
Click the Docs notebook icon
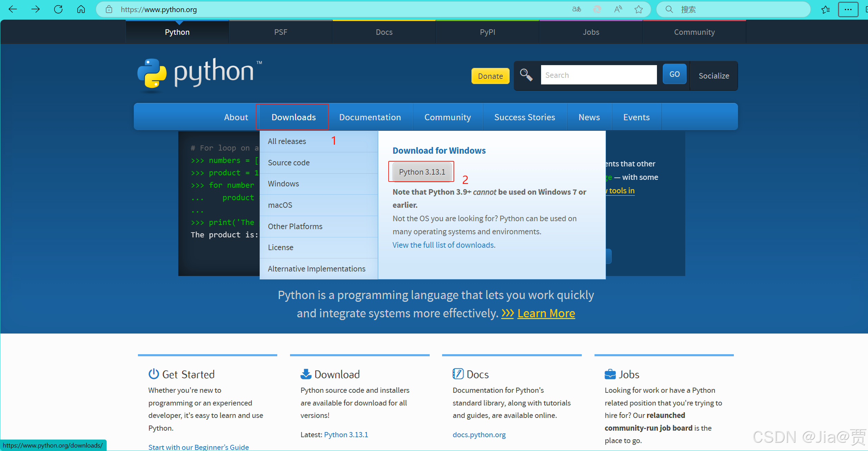click(457, 374)
